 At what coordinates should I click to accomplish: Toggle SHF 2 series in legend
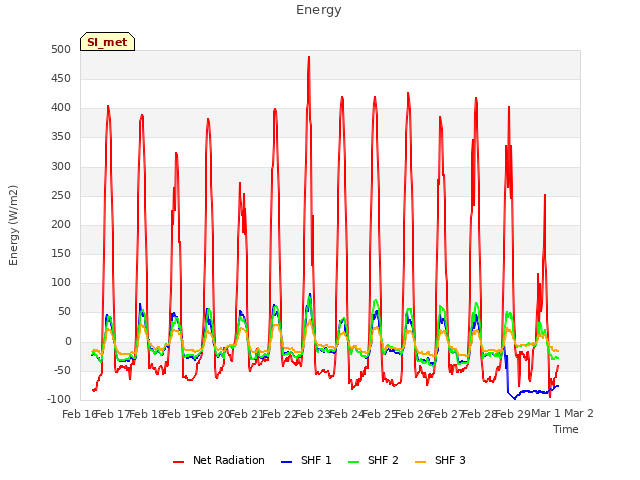(x=373, y=460)
